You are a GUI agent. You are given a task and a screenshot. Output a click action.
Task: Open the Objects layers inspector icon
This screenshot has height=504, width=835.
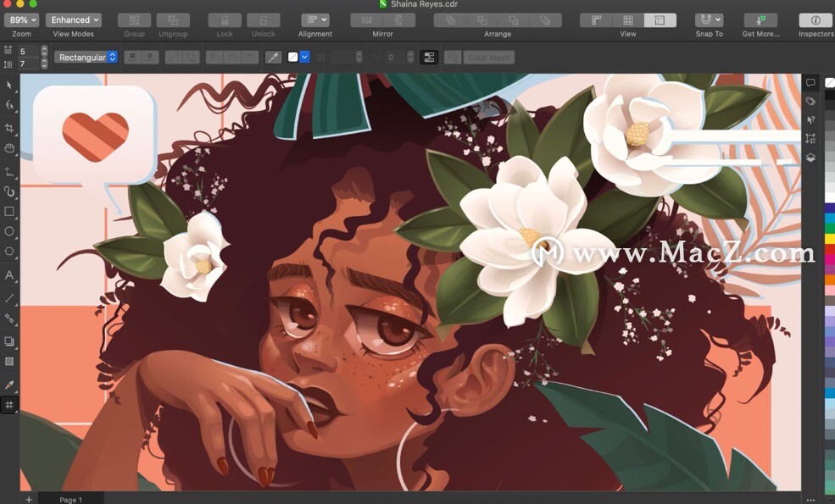810,158
